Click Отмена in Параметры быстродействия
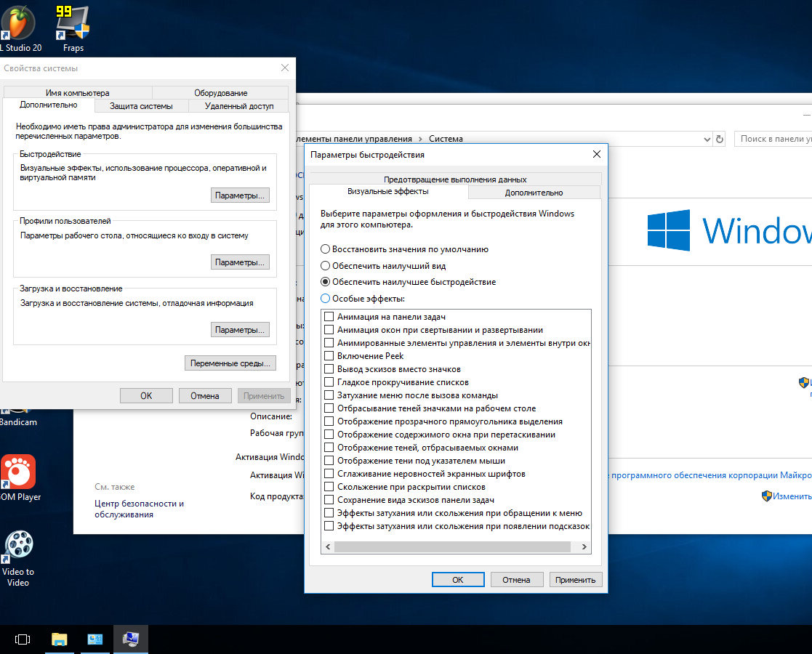 [x=516, y=579]
